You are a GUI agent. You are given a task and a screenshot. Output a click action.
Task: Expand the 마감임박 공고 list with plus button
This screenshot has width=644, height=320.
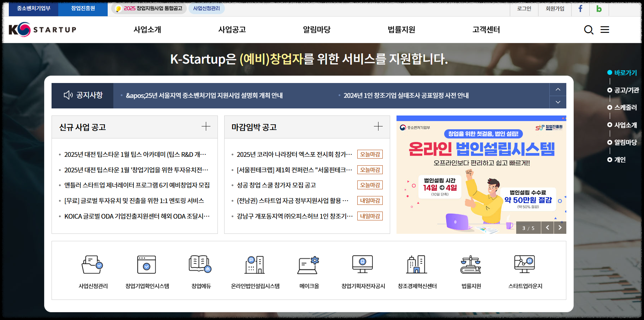378,126
